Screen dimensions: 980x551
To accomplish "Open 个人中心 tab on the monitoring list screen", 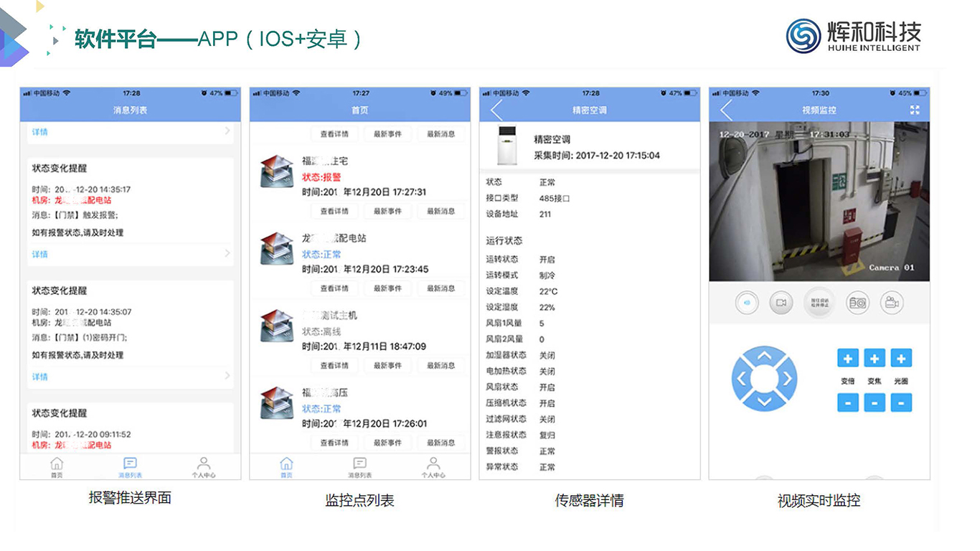I will [x=433, y=467].
